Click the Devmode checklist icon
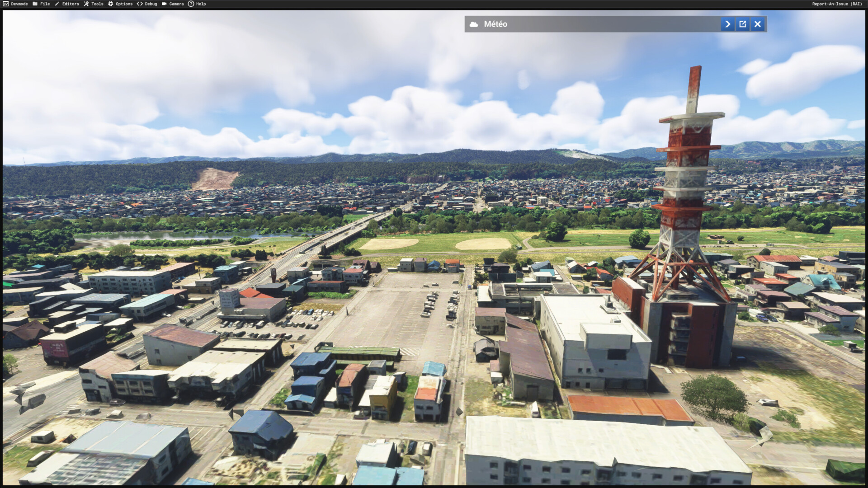This screenshot has height=488, width=868. (x=5, y=4)
